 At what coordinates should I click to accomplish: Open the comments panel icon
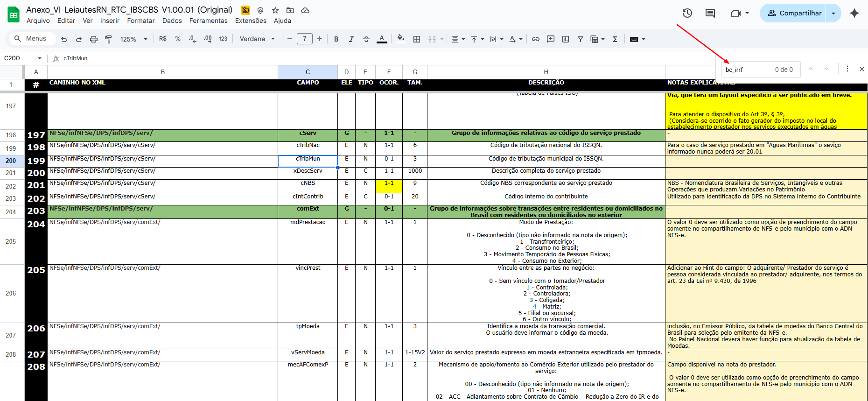710,13
